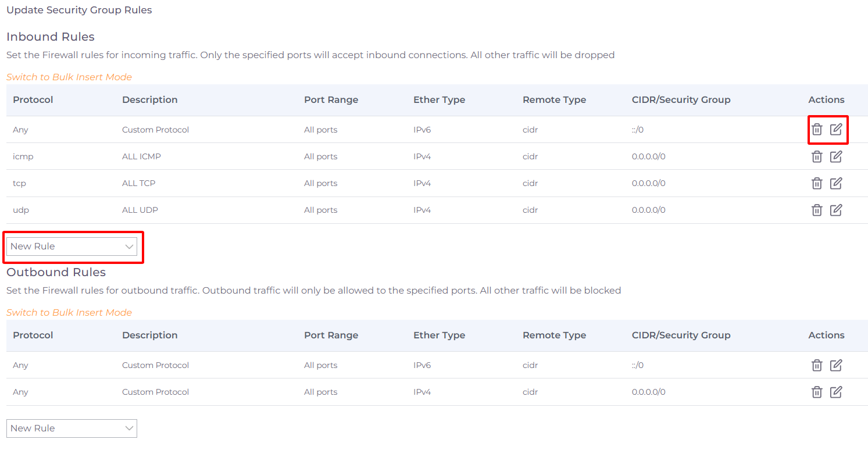
Task: Switch outbound rules to Bulk Insert Mode
Action: tap(69, 313)
